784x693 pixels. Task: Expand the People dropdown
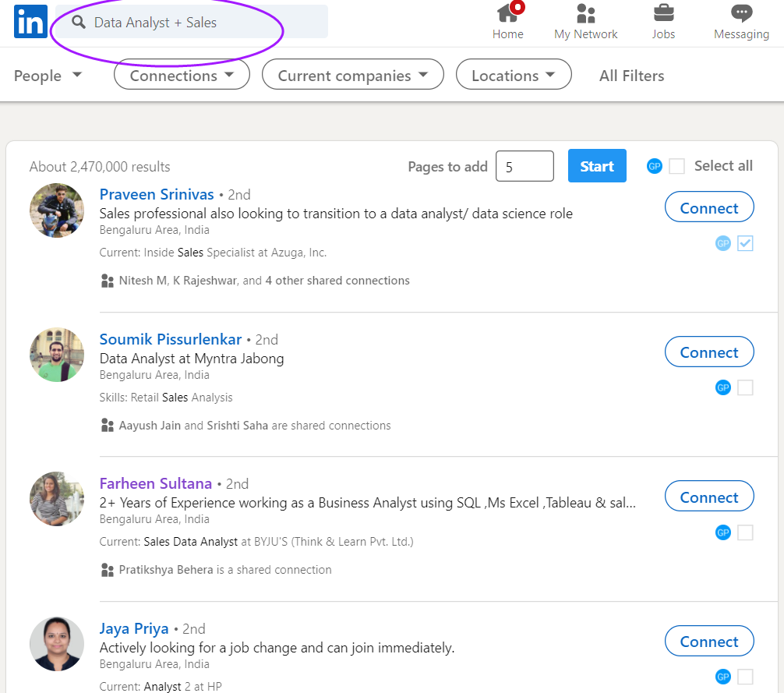click(x=48, y=76)
